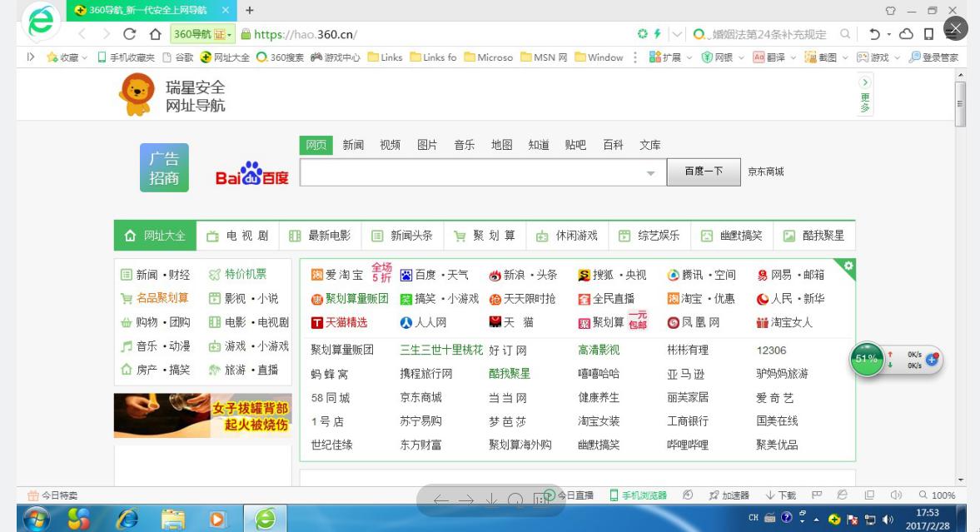This screenshot has height=532, width=980.
Task: Open Internet Explorer from the taskbar
Action: 126,519
